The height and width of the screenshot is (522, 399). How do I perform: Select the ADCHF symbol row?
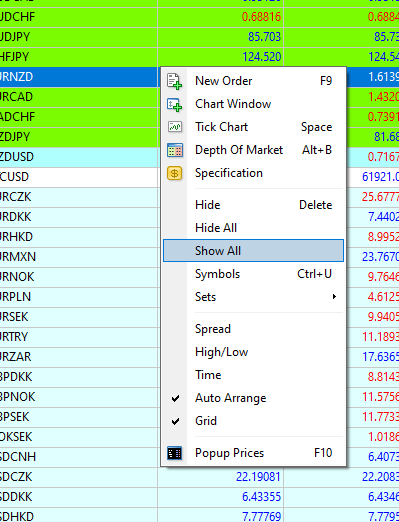coord(80,117)
